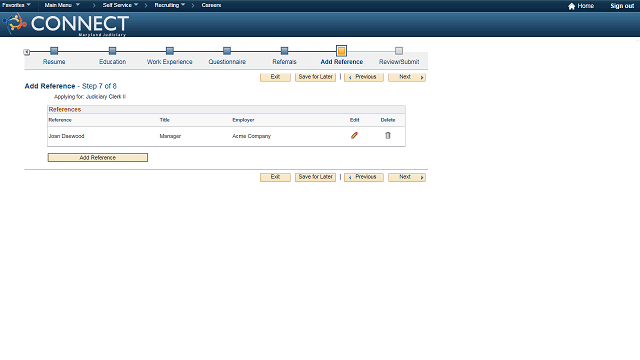This screenshot has width=640, height=360.
Task: Click the pencil edit icon for Joan Daswood
Action: click(354, 136)
